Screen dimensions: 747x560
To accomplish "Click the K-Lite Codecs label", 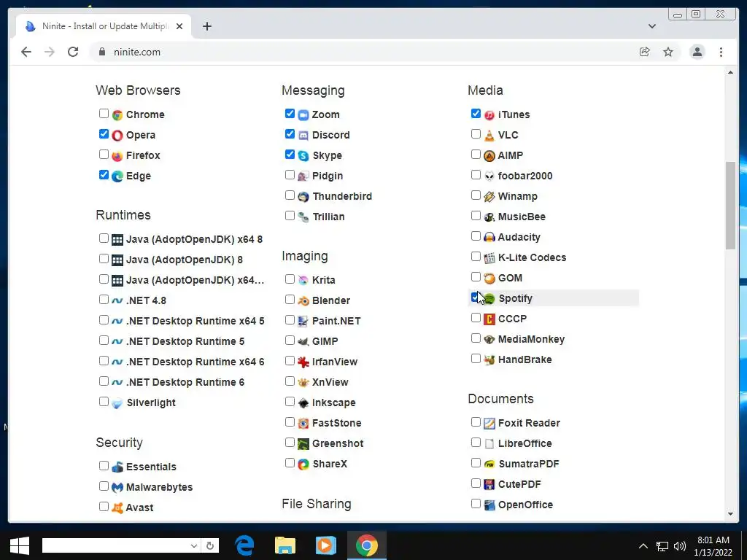I will click(532, 257).
